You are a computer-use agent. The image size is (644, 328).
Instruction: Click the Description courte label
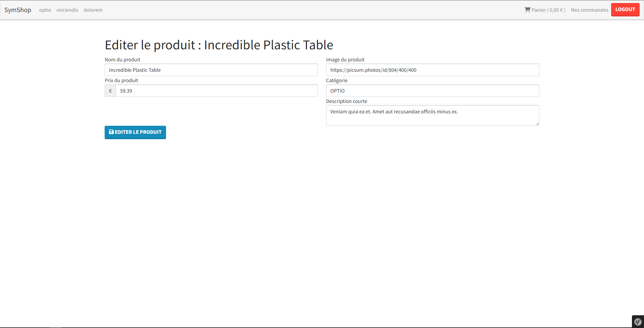346,101
